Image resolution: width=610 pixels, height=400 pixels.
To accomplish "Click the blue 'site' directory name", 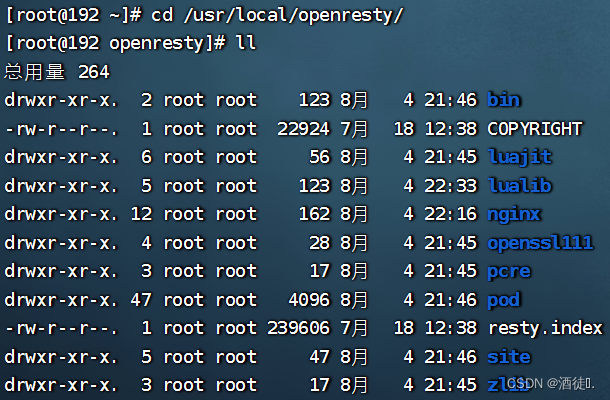I will click(x=509, y=357).
